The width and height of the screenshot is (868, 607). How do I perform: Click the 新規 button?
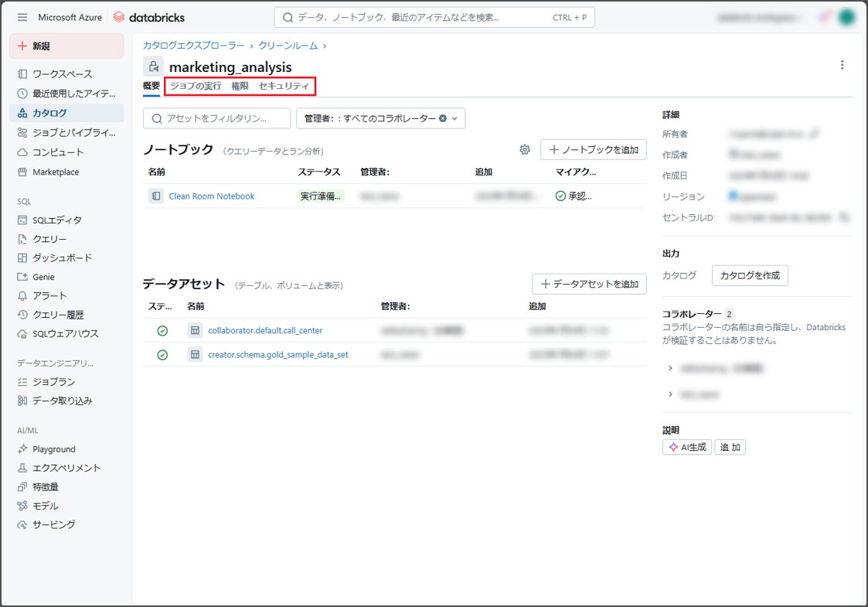pos(67,46)
